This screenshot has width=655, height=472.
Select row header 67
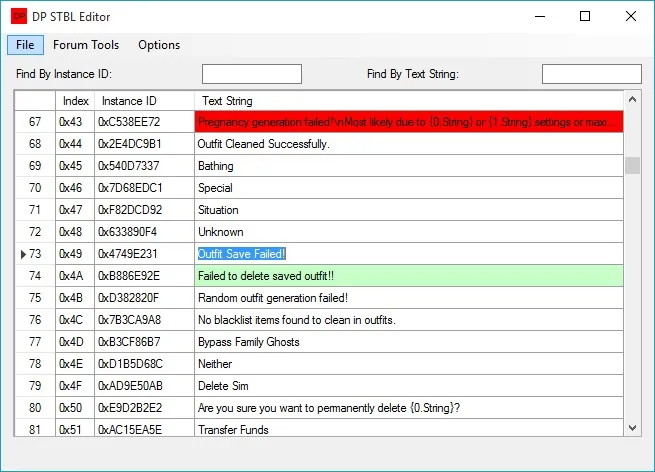click(35, 122)
